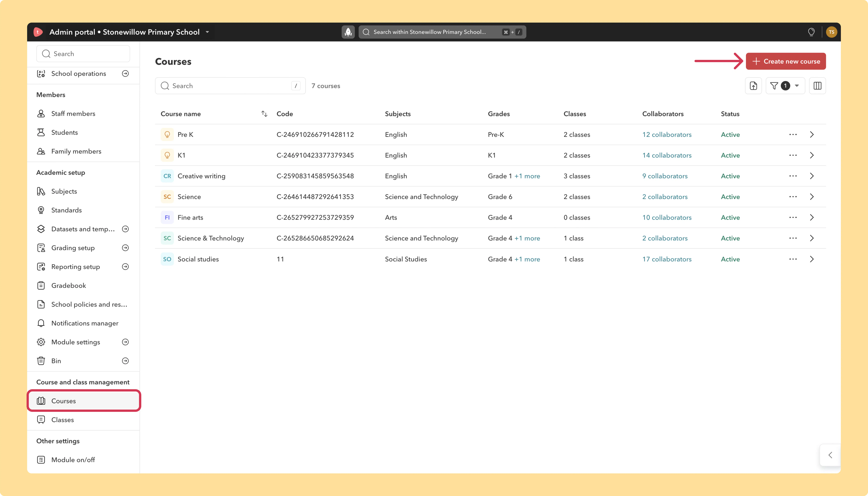Click the CR badge for Creative writing
This screenshot has width=868, height=496.
(167, 176)
